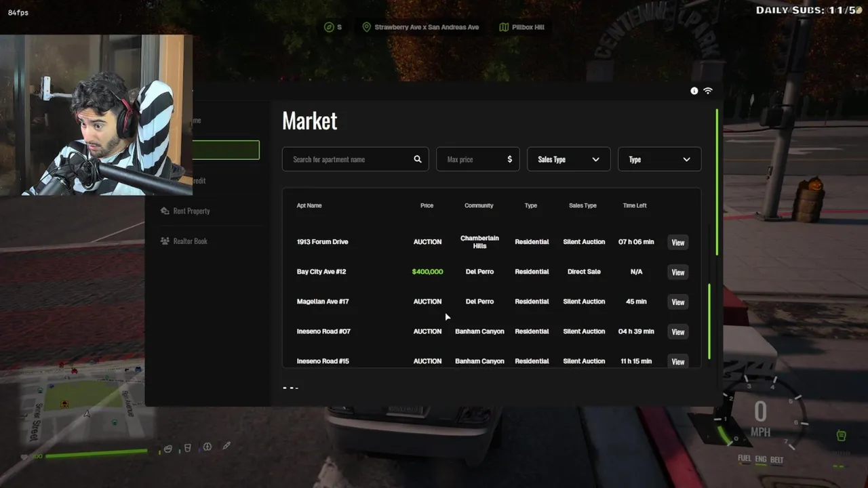Click the Ineseno Road #07 name
The image size is (868, 488).
pyautogui.click(x=323, y=331)
